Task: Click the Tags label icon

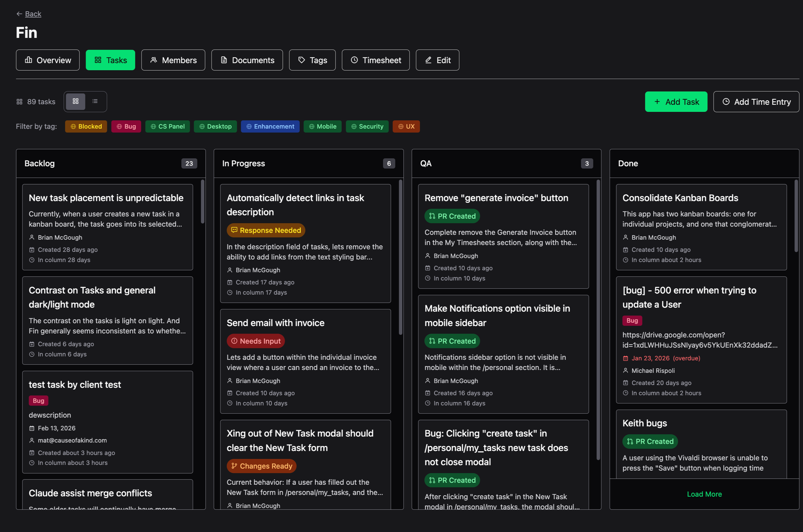Action: 301,60
